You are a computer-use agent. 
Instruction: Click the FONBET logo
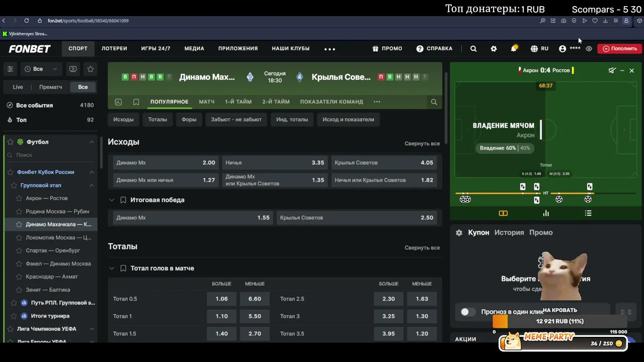tap(30, 49)
